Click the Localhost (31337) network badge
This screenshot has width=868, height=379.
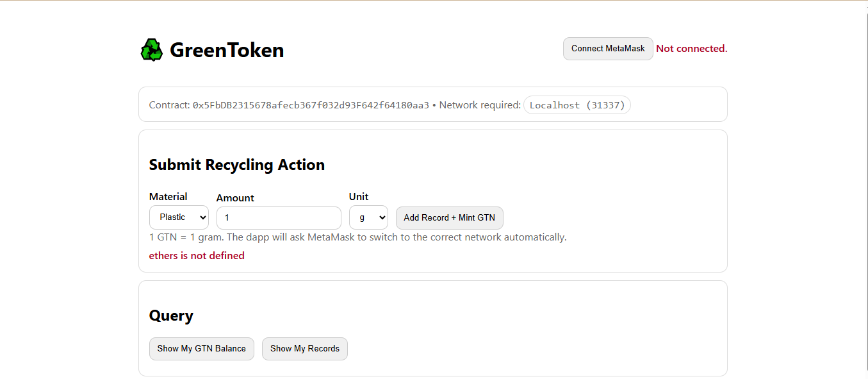577,105
